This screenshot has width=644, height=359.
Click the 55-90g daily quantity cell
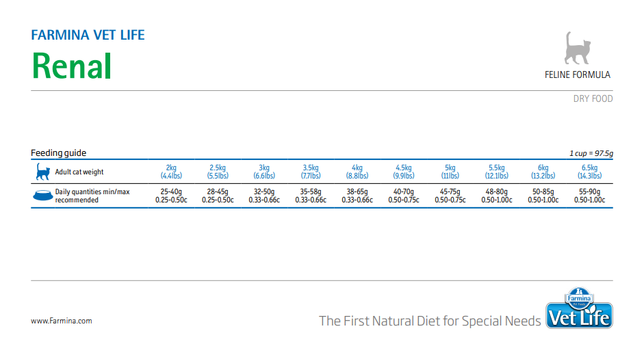[589, 196]
